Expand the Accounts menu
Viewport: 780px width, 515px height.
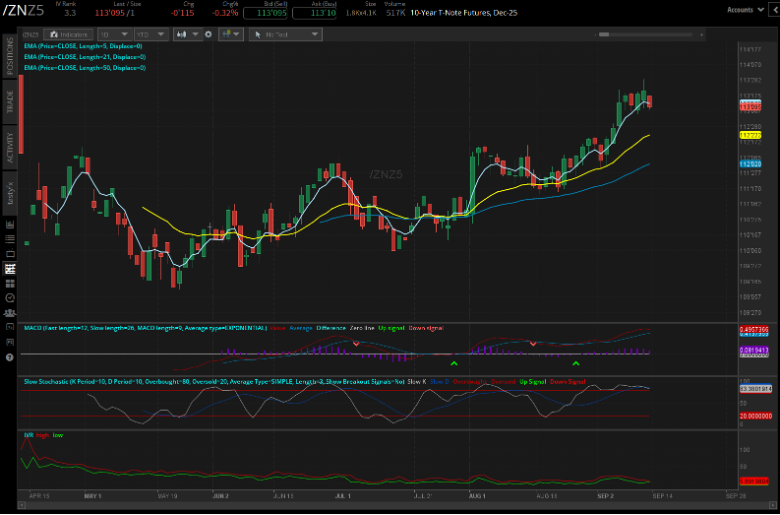pos(743,9)
